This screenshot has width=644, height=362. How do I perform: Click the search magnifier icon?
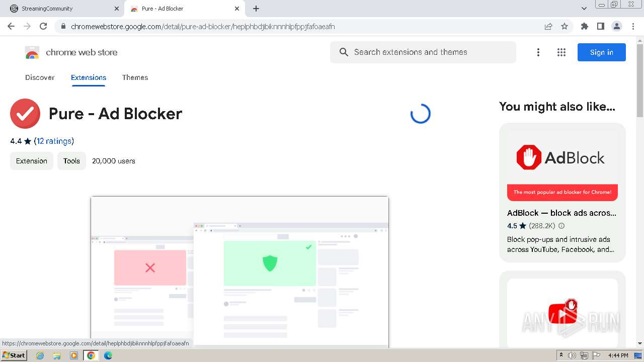pyautogui.click(x=344, y=52)
